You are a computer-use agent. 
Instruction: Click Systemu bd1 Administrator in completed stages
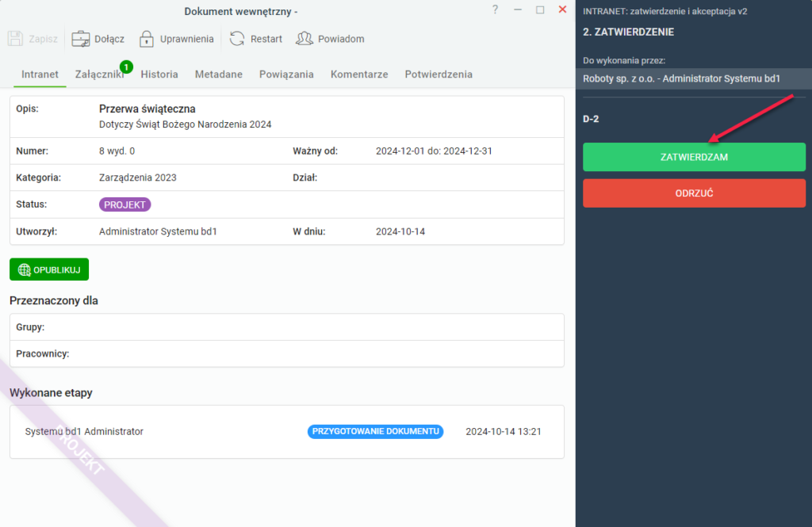[x=84, y=431]
